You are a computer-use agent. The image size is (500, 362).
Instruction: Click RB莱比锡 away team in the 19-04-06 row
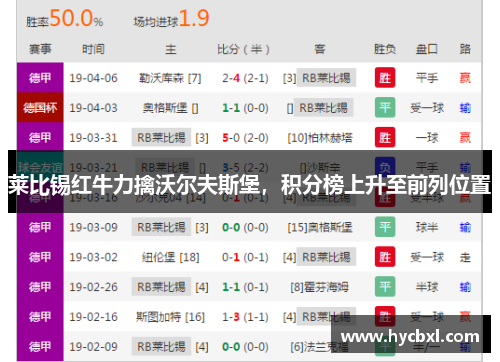pos(326,78)
